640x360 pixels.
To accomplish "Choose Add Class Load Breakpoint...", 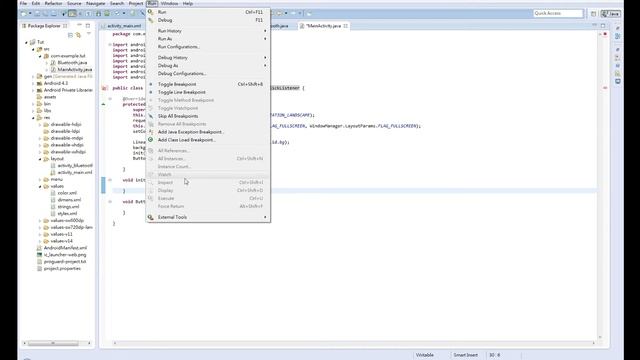I will pyautogui.click(x=208, y=140).
